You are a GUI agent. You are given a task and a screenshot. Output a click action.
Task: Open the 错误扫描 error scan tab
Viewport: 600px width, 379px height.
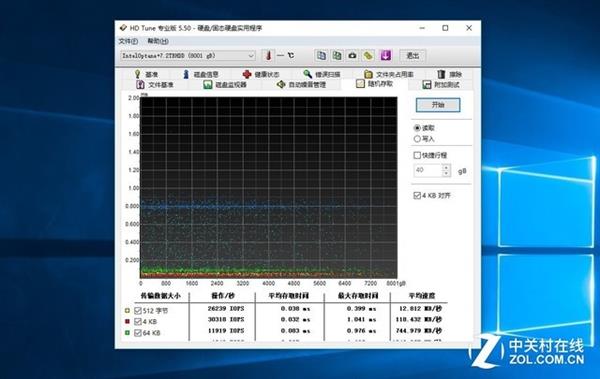point(322,74)
